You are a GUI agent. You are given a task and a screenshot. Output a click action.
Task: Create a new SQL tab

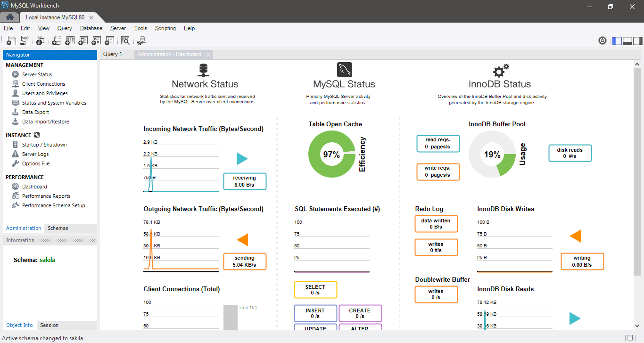(11, 41)
